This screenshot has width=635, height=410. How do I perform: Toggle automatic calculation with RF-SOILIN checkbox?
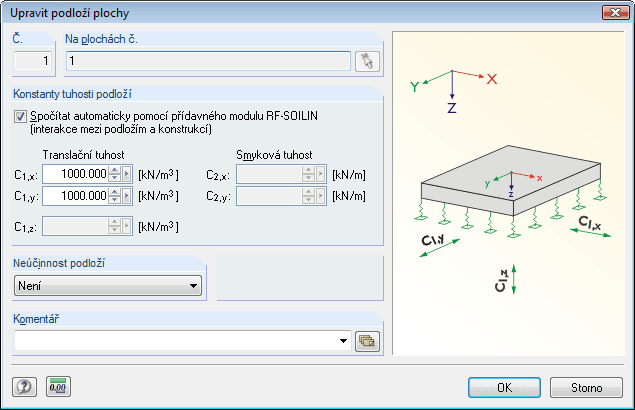20,117
